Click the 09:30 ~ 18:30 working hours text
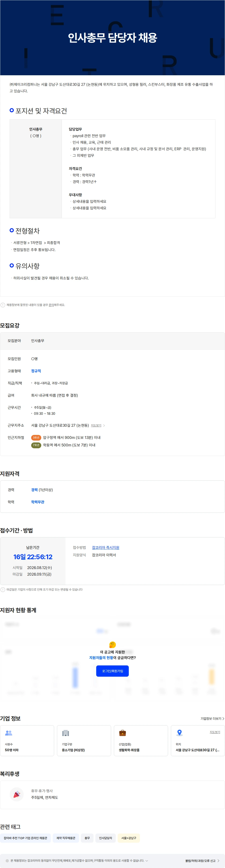The image size is (225, 868). [45, 413]
